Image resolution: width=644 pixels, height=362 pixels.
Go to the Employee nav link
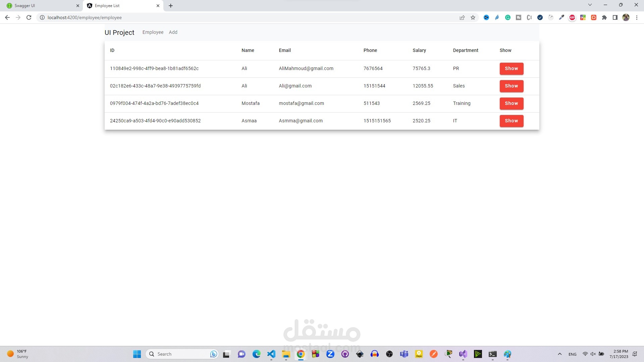pyautogui.click(x=153, y=32)
